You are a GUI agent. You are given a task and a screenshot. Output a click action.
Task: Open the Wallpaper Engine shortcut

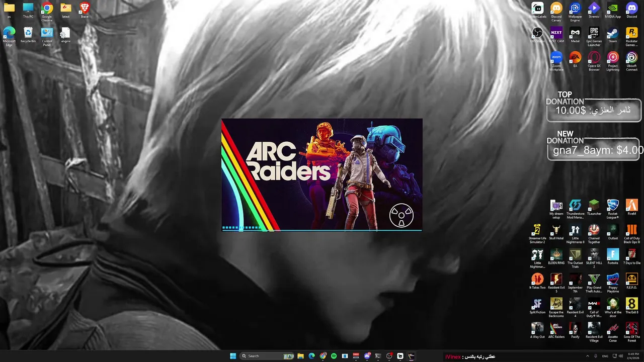coord(575,12)
